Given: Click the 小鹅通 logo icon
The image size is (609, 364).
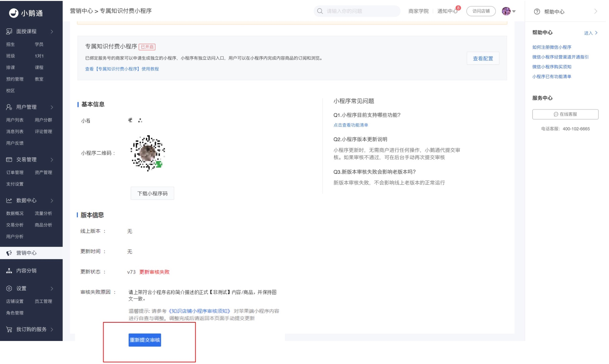Looking at the screenshot, I should click(x=13, y=13).
